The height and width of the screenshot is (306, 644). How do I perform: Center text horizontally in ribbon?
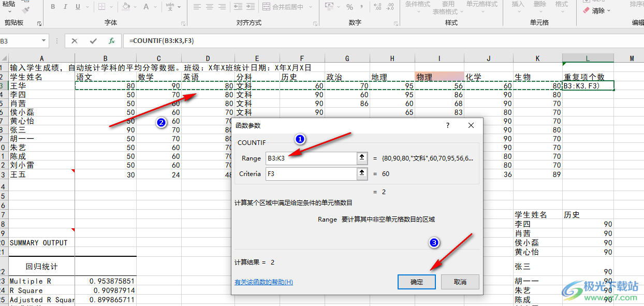click(x=210, y=7)
